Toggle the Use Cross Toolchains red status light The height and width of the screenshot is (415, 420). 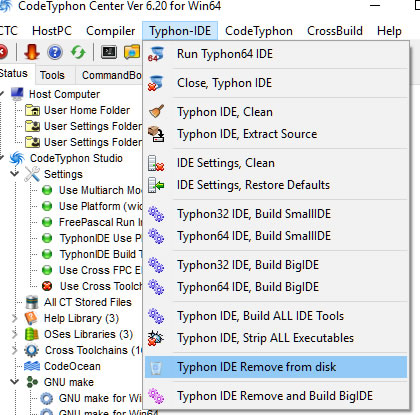(x=47, y=286)
